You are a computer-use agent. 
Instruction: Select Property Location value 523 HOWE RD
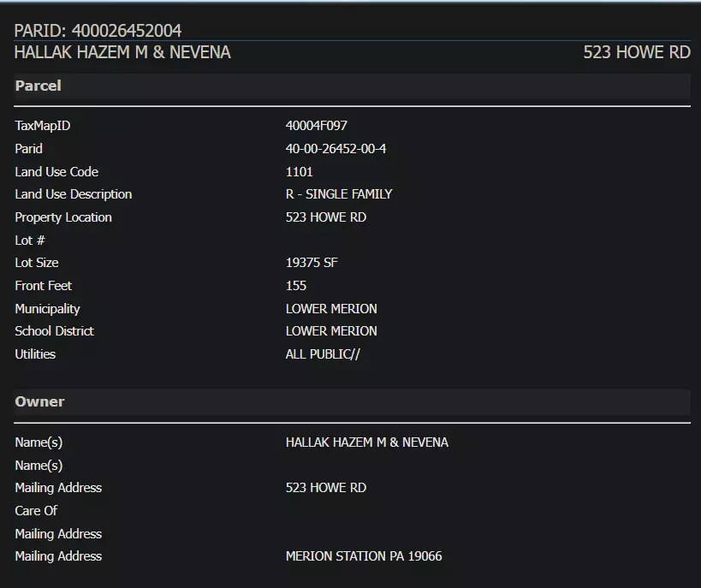pos(326,217)
